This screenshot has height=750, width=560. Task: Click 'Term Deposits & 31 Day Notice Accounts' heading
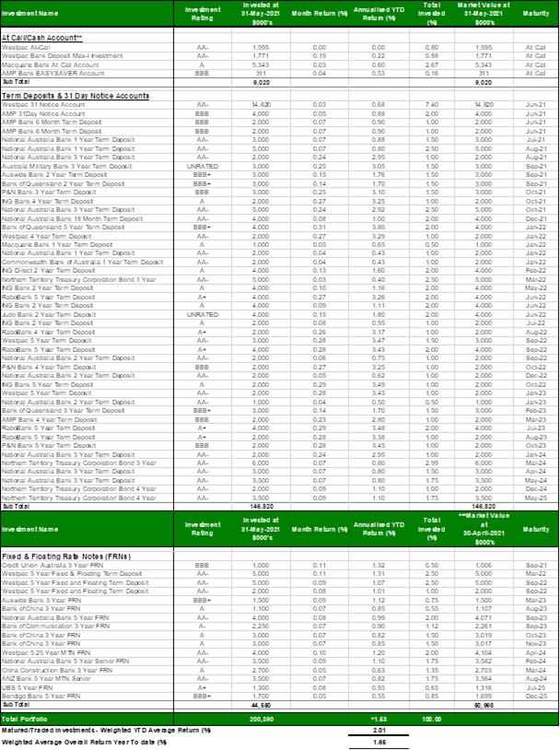click(x=76, y=96)
